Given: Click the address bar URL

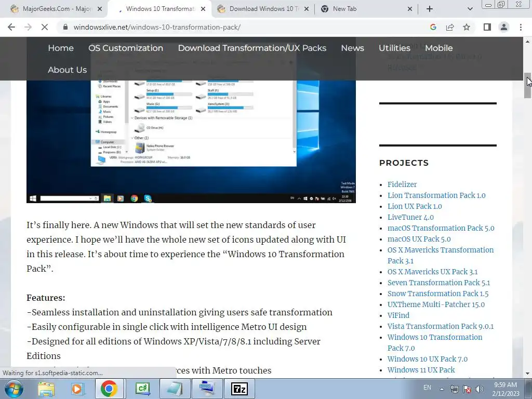Looking at the screenshot, I should point(157,27).
